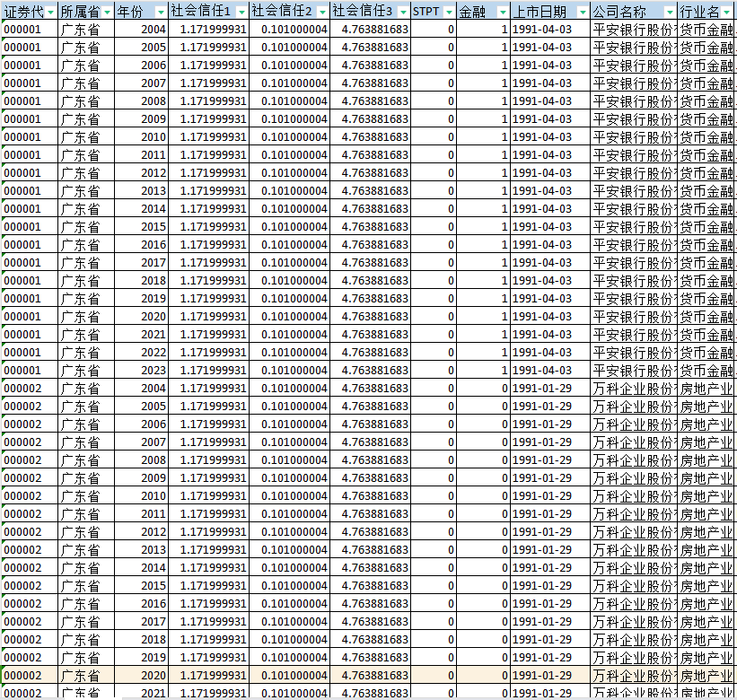Select date 1991-04-03 in 000001's 2013 row
Image resolution: width=737 pixels, height=700 pixels.
[550, 191]
